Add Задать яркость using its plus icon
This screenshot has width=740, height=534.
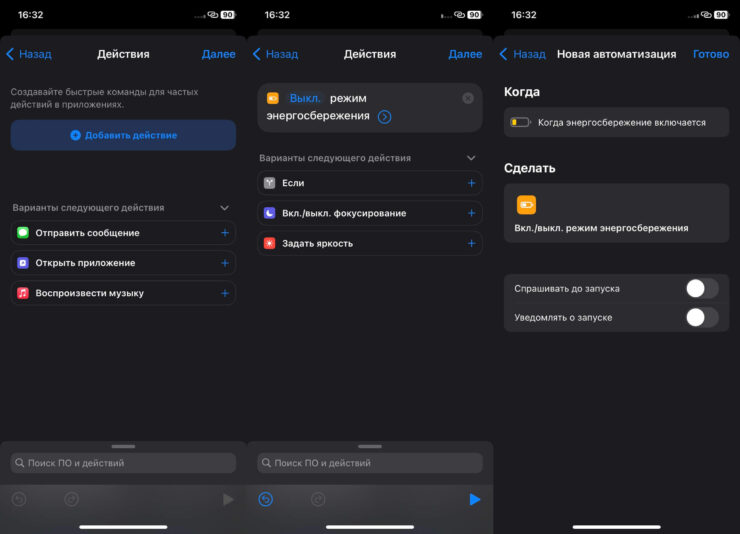(x=471, y=243)
